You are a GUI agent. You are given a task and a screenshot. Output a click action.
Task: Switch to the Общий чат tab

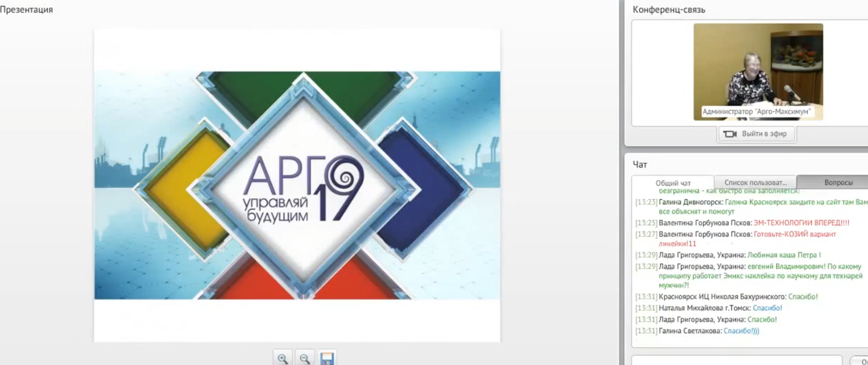(x=673, y=183)
